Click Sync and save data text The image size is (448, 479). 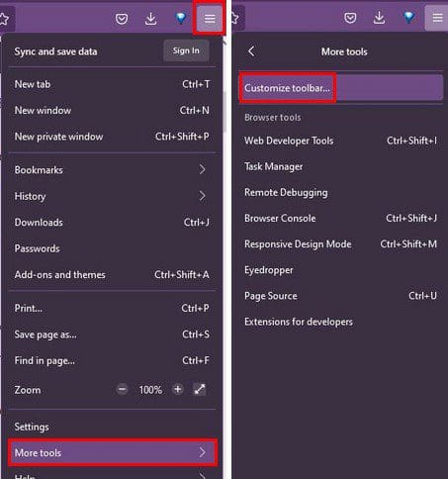(55, 51)
